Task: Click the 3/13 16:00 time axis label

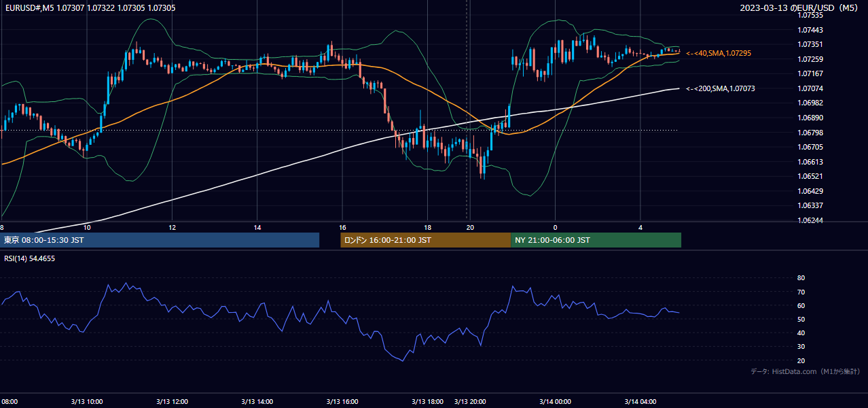Action: (x=342, y=401)
